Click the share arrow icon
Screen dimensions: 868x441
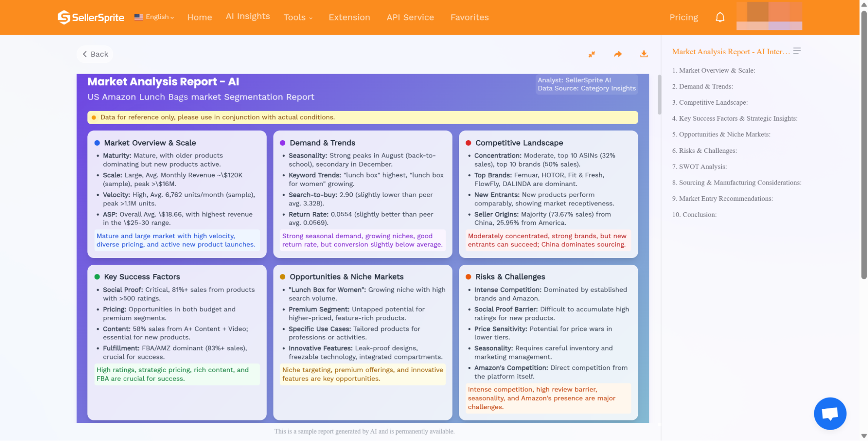617,54
